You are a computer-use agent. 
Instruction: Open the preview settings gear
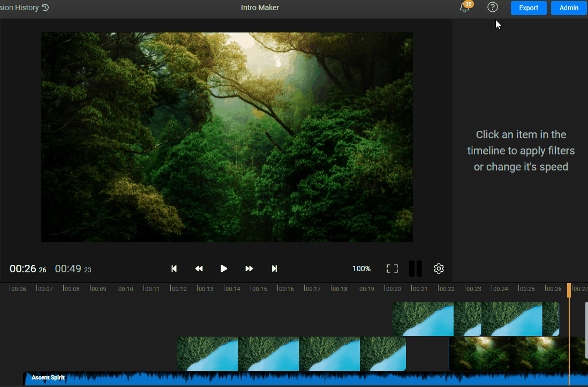(x=439, y=269)
